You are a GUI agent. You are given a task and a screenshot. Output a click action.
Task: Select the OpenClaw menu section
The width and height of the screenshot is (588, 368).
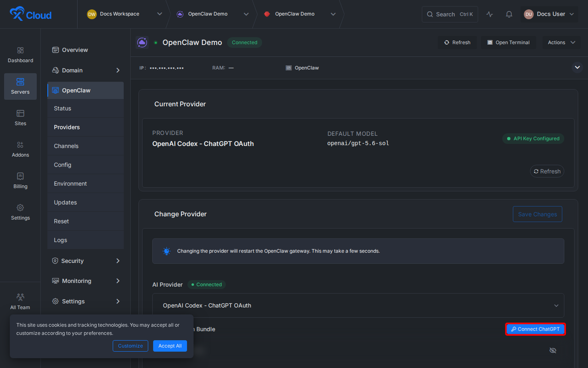pos(85,91)
